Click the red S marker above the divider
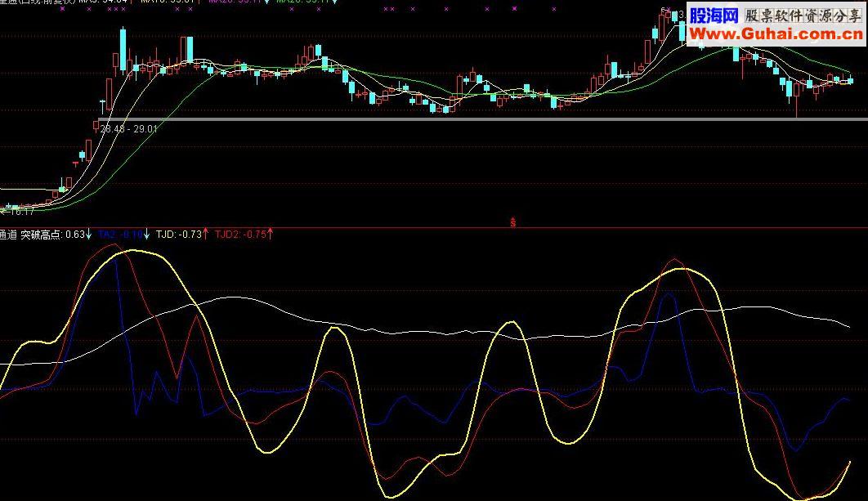 click(513, 222)
